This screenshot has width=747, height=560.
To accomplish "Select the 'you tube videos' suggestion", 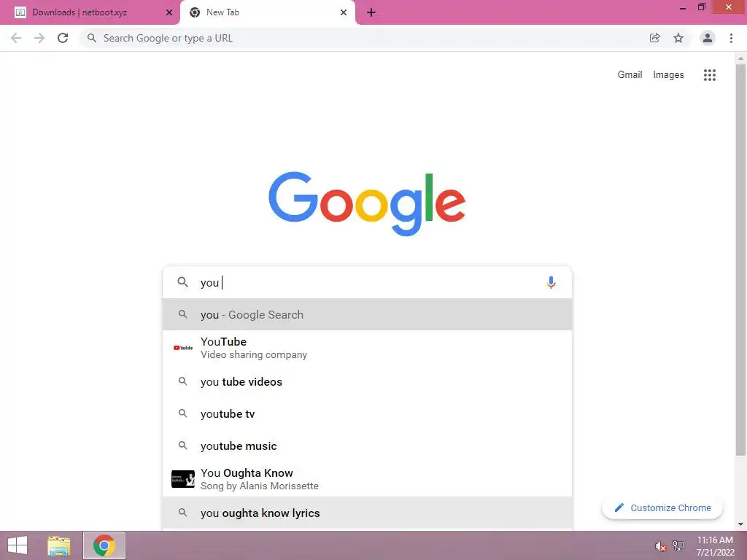I will (367, 382).
